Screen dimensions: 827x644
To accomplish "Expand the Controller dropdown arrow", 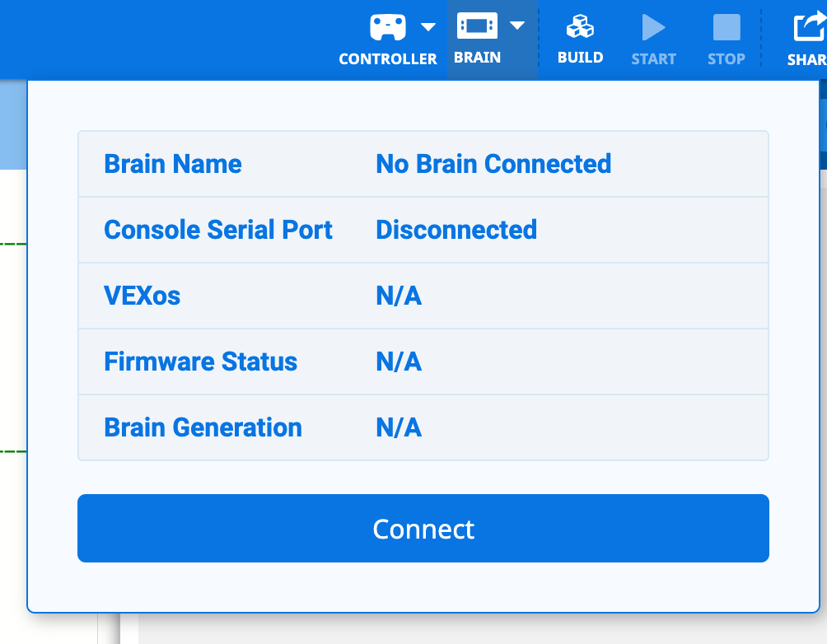I will (428, 27).
